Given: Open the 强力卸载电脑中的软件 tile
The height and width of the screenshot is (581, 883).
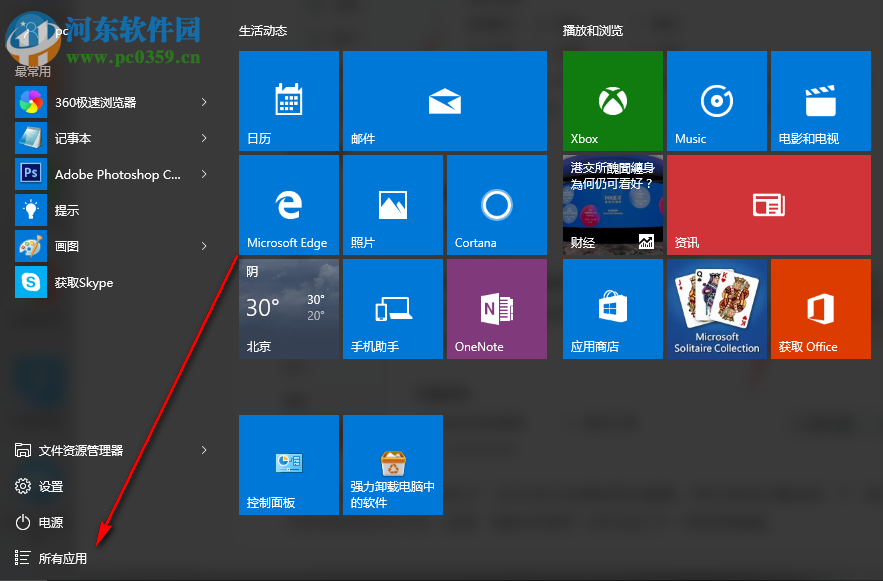Looking at the screenshot, I should (393, 465).
